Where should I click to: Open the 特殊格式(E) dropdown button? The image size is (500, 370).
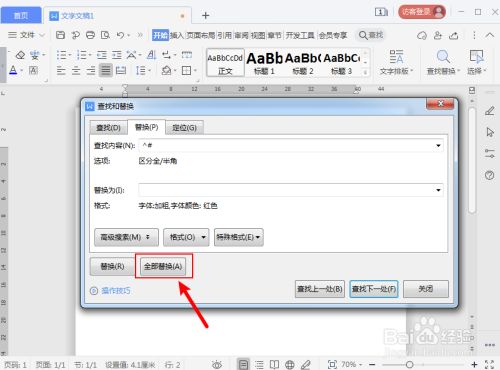(239, 237)
